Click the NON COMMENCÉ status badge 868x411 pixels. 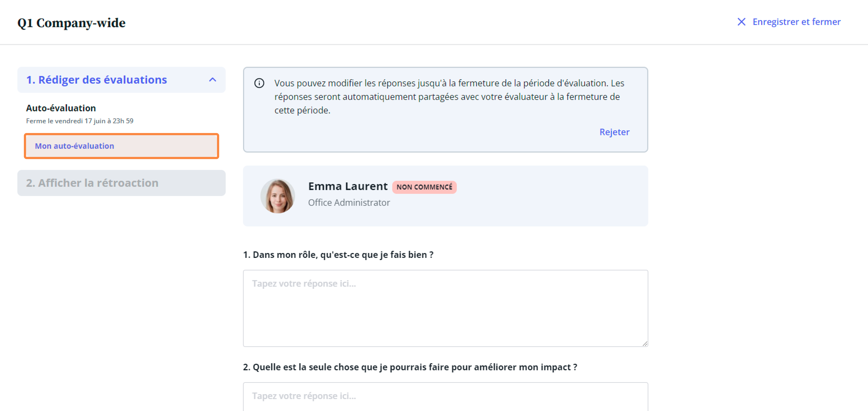click(x=424, y=187)
